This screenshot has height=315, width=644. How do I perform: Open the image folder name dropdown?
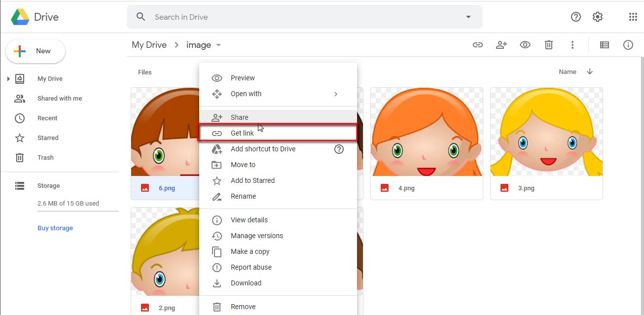point(218,44)
